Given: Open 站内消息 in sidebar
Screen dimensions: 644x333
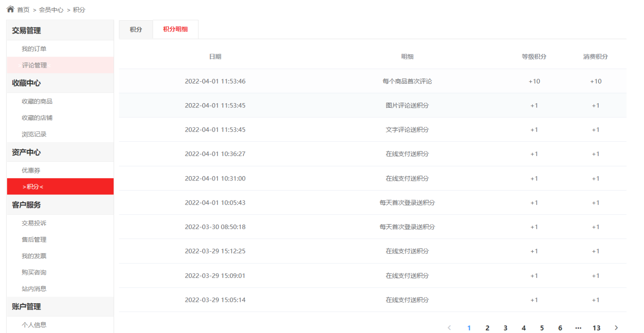Looking at the screenshot, I should point(34,289).
